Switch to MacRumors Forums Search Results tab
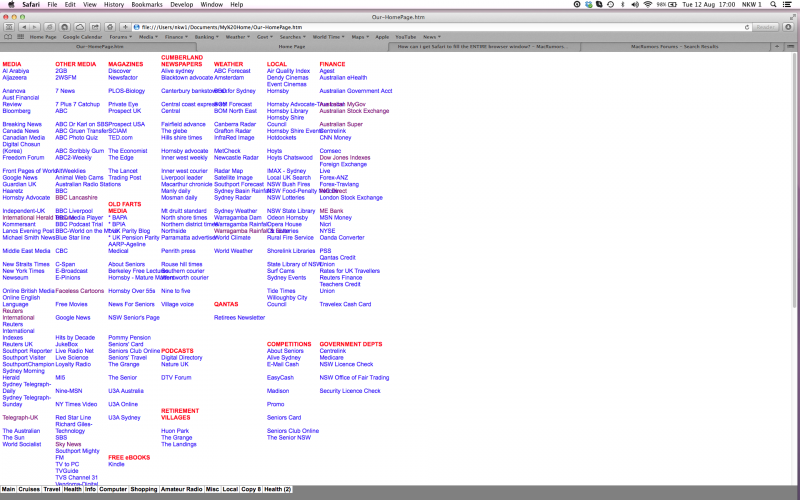The height and width of the screenshot is (500, 800). (x=674, y=46)
